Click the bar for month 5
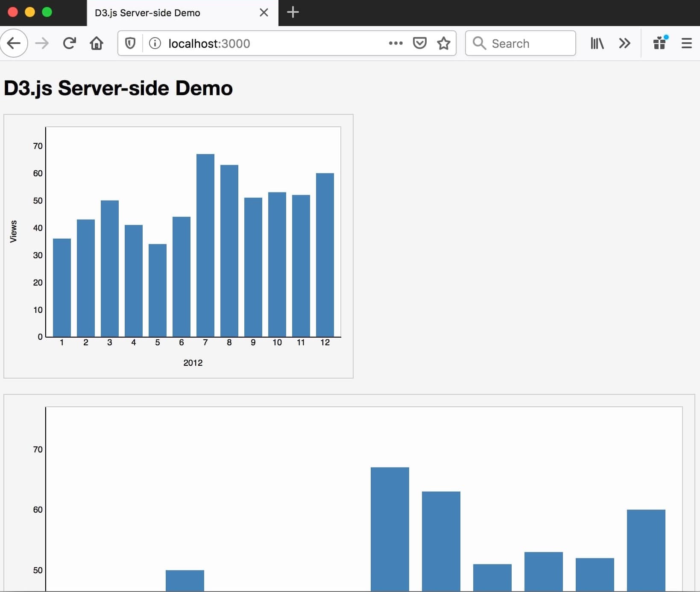The image size is (700, 592). pos(158,290)
